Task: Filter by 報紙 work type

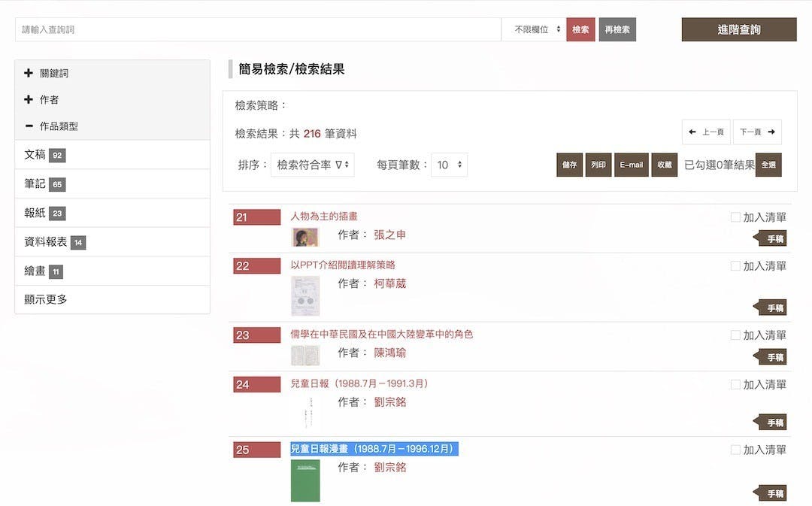Action: [x=35, y=214]
